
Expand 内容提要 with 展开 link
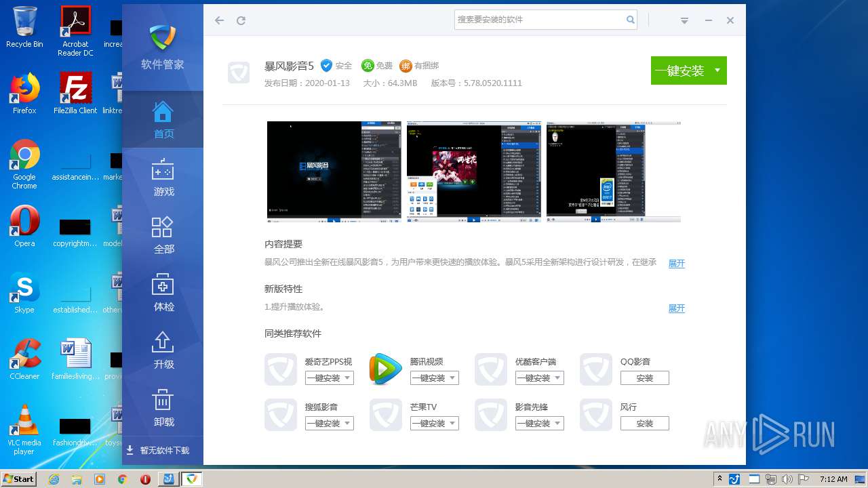(677, 263)
